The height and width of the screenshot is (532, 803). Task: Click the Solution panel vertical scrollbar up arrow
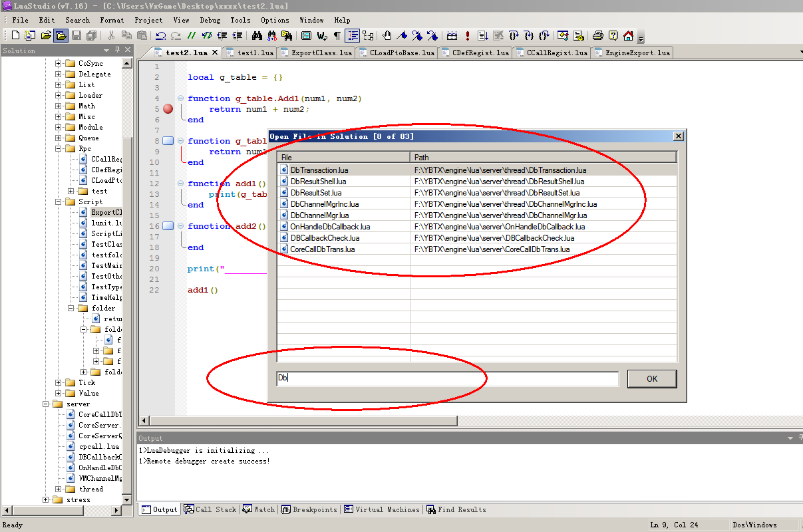128,63
